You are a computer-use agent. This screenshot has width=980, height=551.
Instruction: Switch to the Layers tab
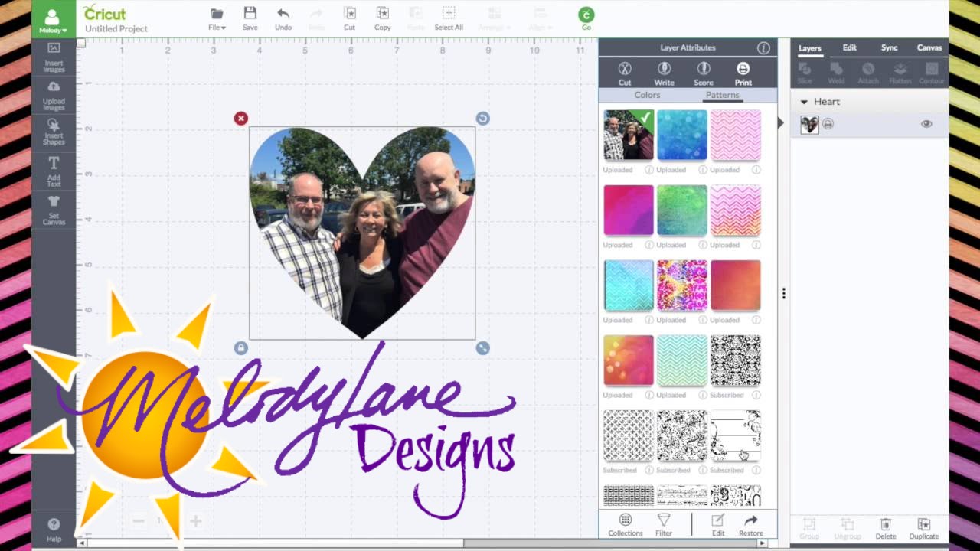[809, 48]
